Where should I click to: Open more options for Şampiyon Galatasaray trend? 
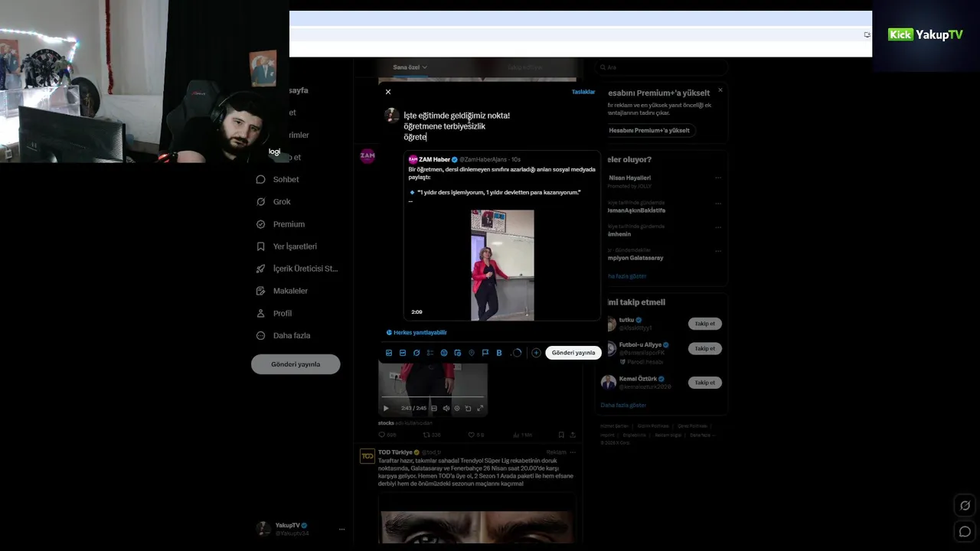[718, 250]
